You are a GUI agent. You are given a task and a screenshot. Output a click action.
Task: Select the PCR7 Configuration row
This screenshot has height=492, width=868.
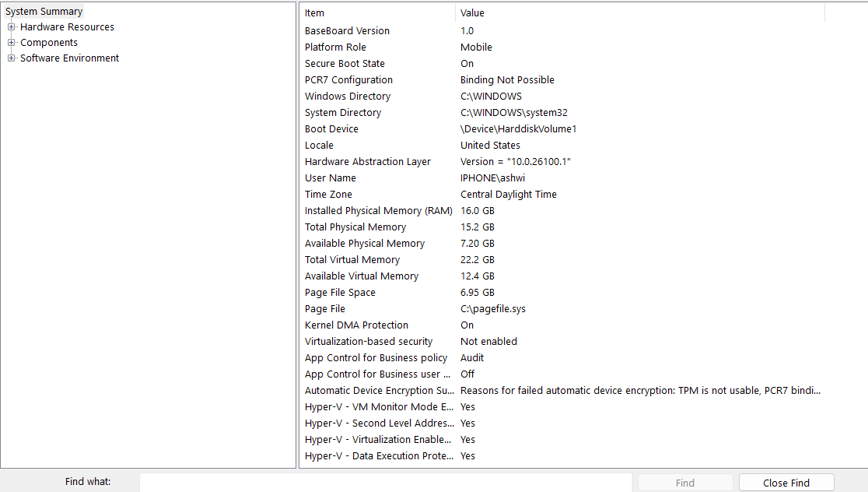coord(562,79)
